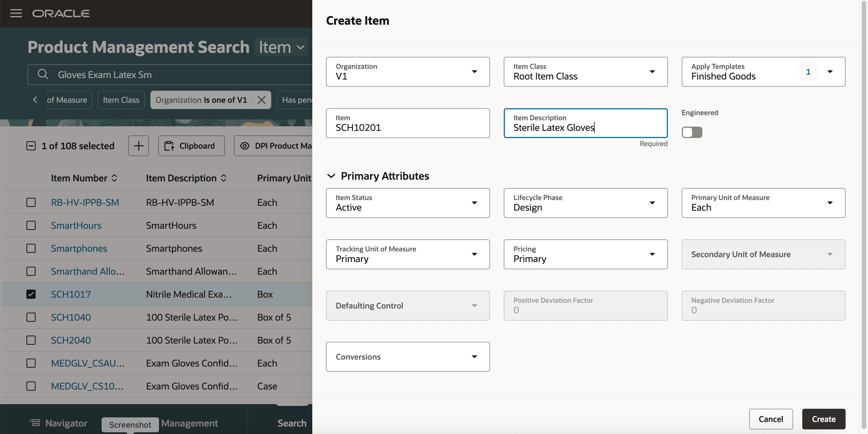
Task: Click the Item number input field
Action: [407, 127]
